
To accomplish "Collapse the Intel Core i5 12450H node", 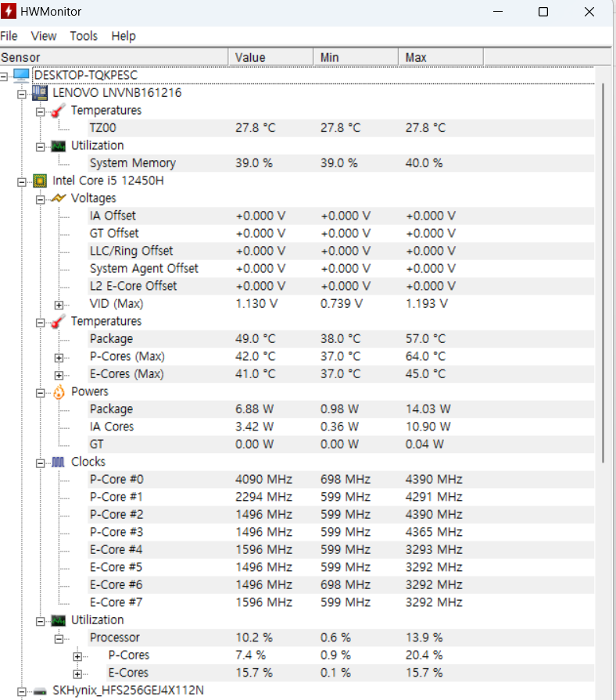I will pyautogui.click(x=21, y=182).
